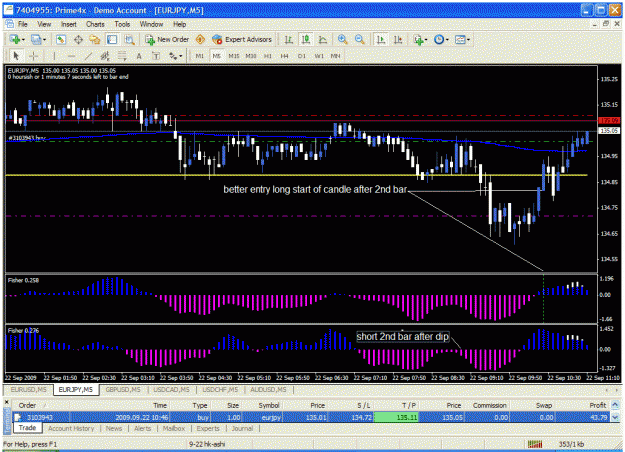
Task: Toggle the Terminal window icon
Action: click(112, 39)
